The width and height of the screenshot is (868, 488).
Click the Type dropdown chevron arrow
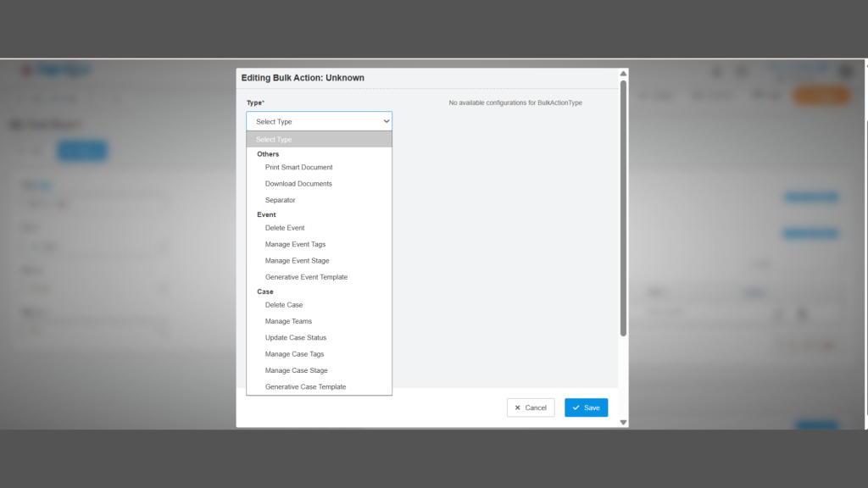click(x=387, y=121)
